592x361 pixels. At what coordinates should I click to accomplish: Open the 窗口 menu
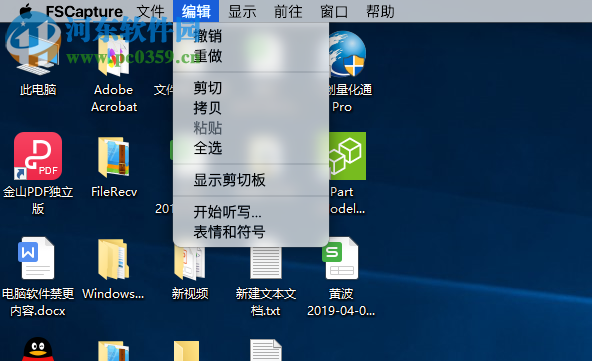(334, 11)
